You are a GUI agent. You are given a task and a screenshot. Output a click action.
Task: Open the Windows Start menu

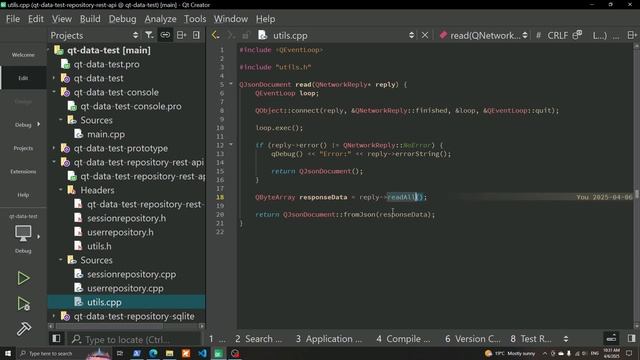pos(8,353)
